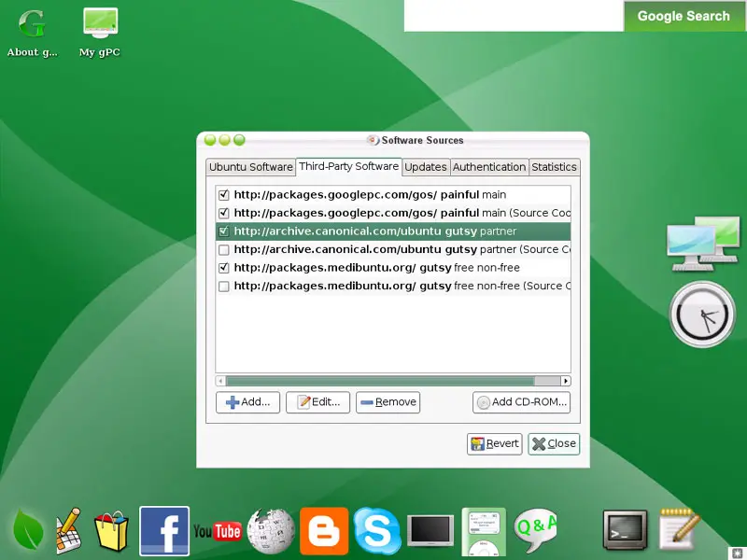Close the Software Sources dialog

point(554,444)
